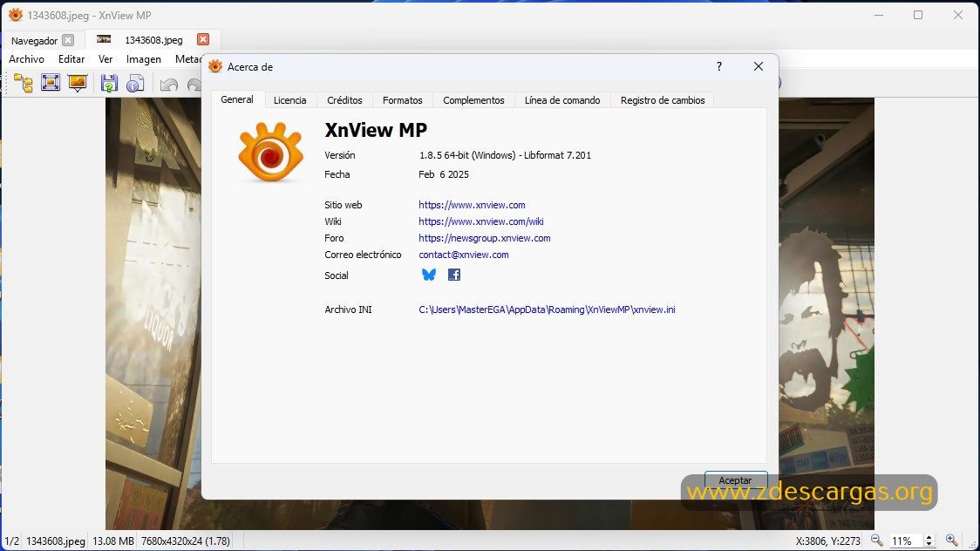The width and height of the screenshot is (980, 551).
Task: Switch to the Créditos tab
Action: tap(344, 100)
